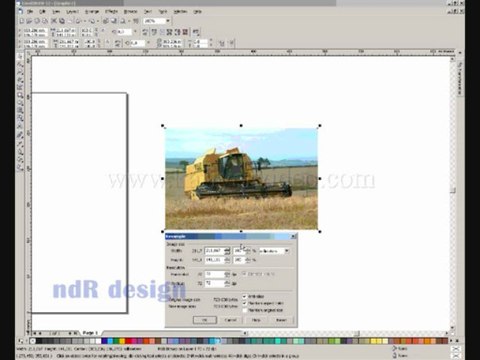Click the Copy toolbar icon
Screen dimensions: 480x360
[x=62, y=21]
